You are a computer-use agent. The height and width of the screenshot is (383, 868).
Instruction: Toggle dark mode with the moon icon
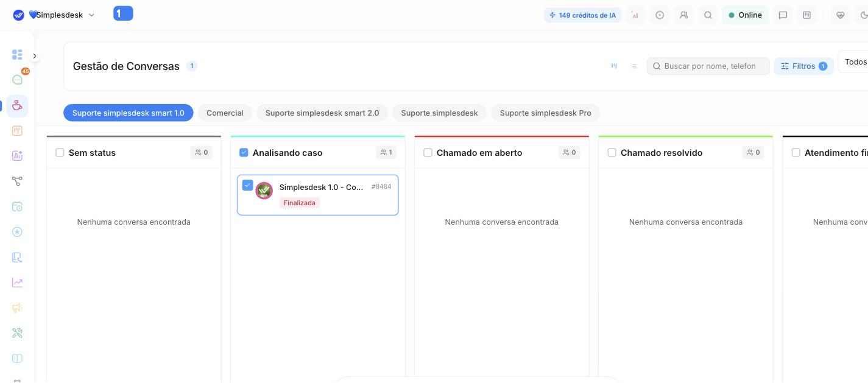click(863, 15)
